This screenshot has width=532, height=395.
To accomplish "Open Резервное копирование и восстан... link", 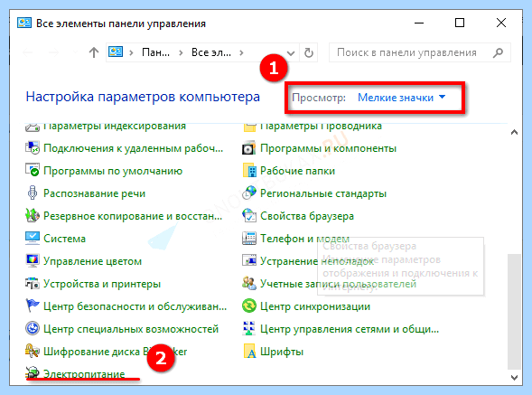I will (x=133, y=216).
